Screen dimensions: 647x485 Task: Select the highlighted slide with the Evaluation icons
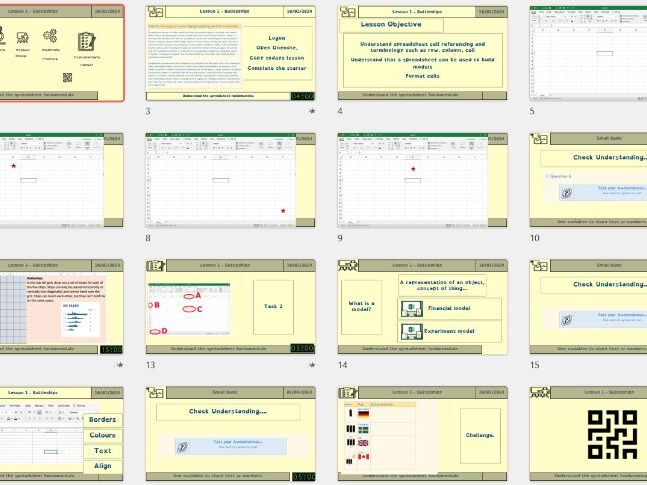pyautogui.click(x=62, y=53)
